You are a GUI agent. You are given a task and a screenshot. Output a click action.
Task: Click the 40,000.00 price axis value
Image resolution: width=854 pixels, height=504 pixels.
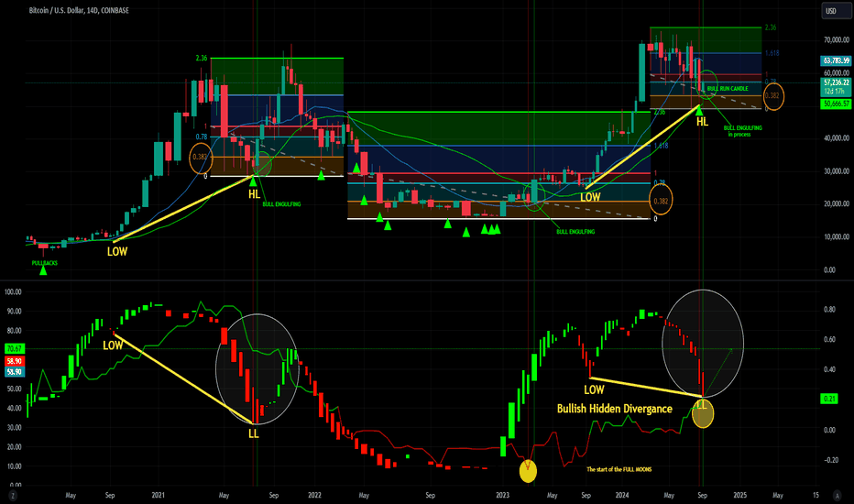(x=837, y=138)
